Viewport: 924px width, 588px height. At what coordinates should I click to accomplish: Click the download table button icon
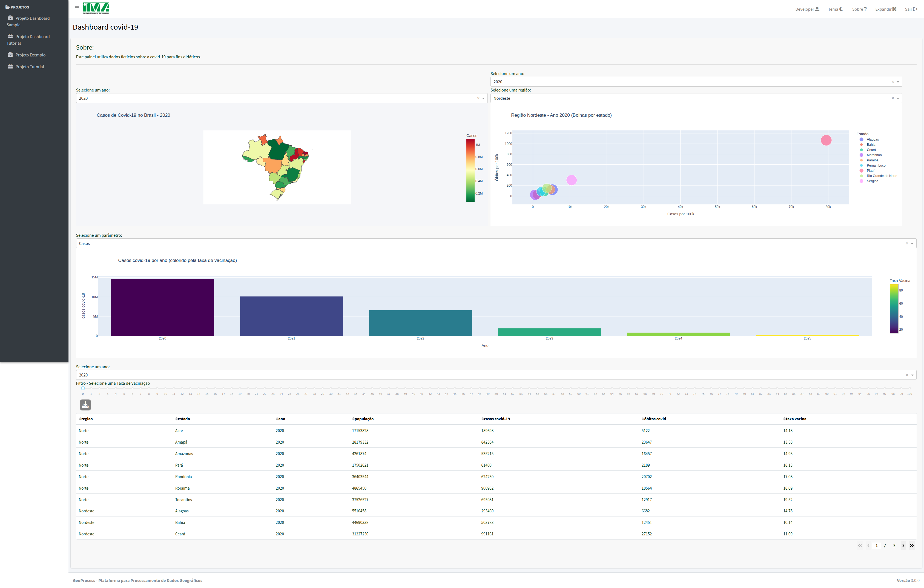point(85,404)
